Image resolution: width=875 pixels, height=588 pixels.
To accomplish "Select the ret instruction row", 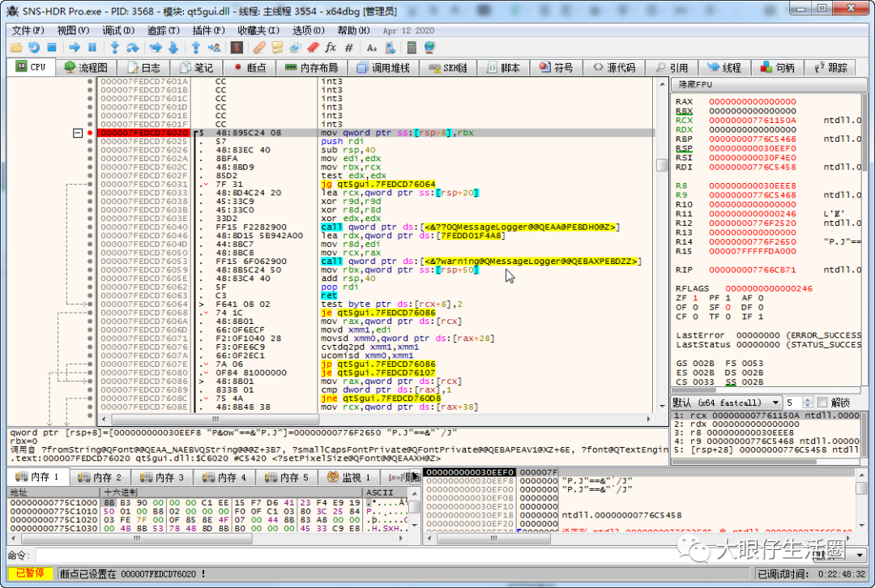I will pyautogui.click(x=376, y=296).
